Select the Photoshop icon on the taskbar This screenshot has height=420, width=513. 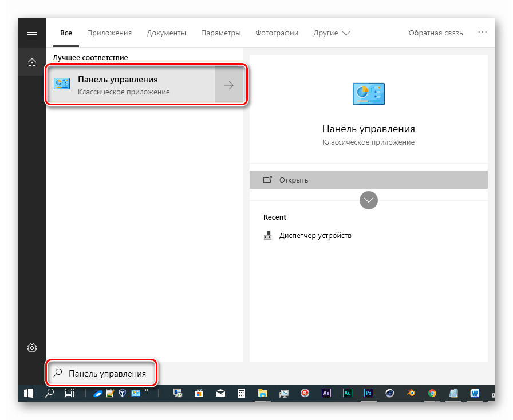pyautogui.click(x=368, y=393)
